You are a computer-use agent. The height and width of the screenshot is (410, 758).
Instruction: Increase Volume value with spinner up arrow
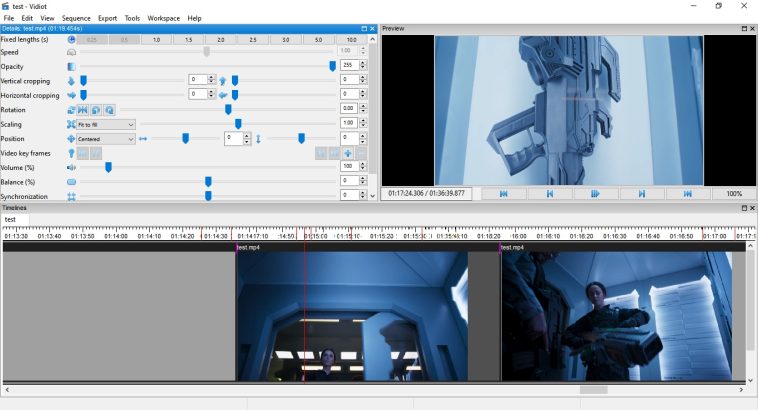tap(363, 164)
